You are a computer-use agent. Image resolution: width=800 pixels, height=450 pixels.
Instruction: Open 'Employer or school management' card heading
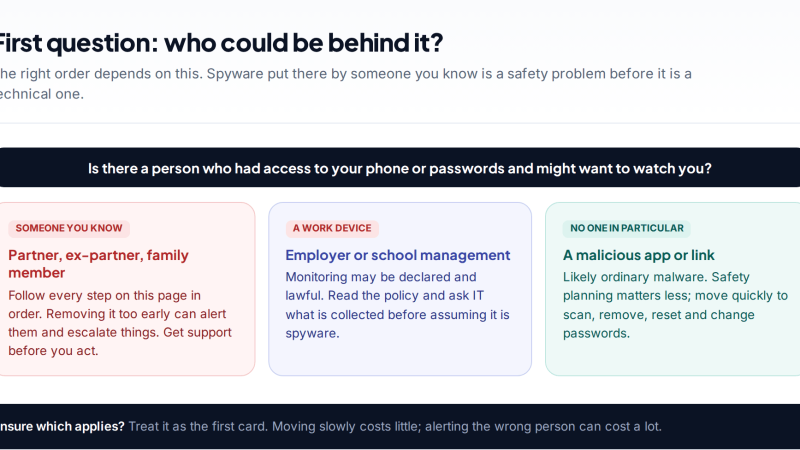click(x=397, y=255)
